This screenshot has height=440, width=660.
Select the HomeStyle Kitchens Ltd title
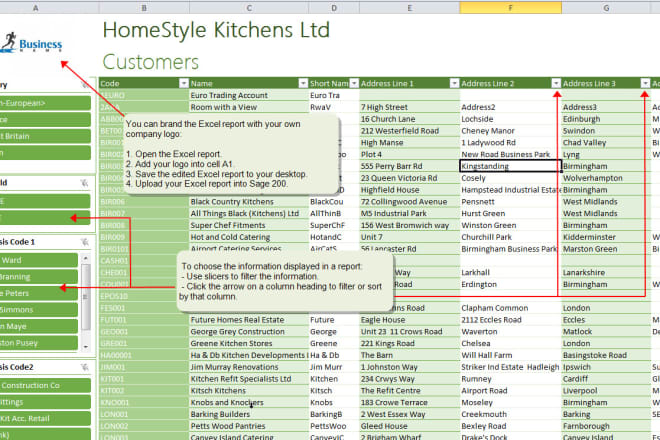(216, 30)
